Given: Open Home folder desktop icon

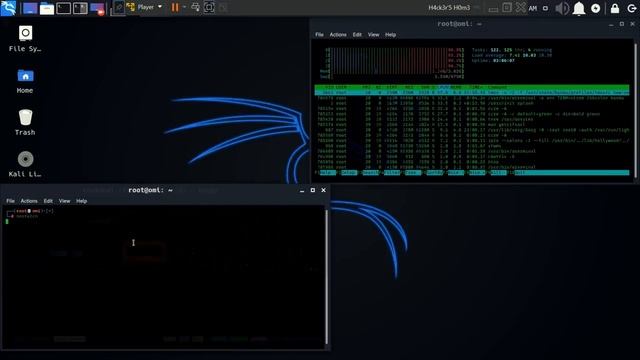Looking at the screenshot, I should (x=25, y=81).
